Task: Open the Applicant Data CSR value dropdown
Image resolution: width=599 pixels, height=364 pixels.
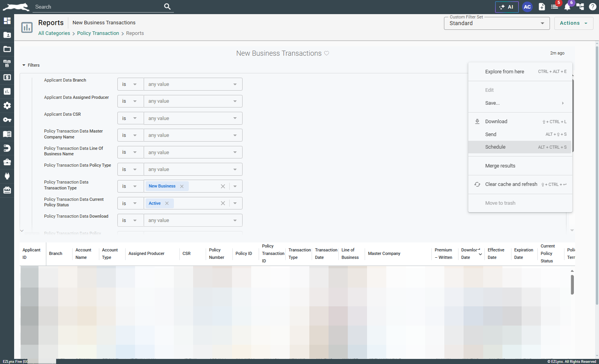Action: pyautogui.click(x=193, y=118)
